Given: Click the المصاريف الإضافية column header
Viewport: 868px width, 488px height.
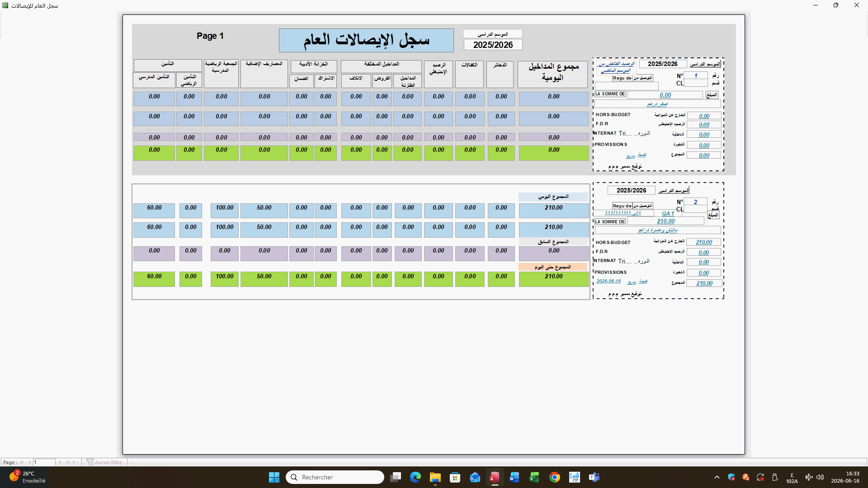Looking at the screenshot, I should coord(264,74).
